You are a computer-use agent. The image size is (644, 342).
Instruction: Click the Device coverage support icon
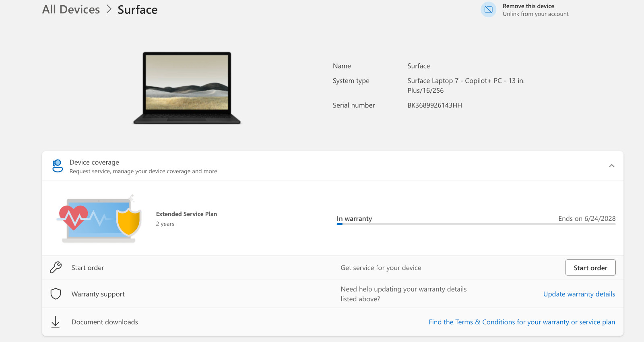point(58,166)
